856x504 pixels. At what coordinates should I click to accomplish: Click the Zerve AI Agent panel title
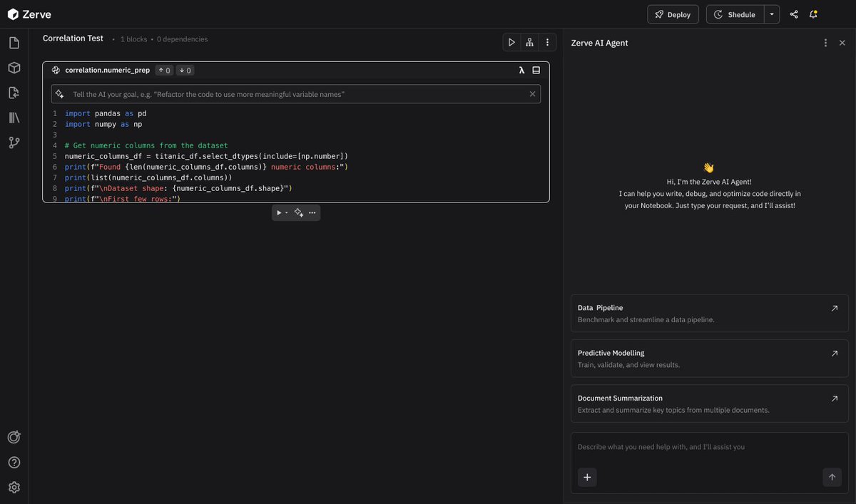pyautogui.click(x=599, y=43)
